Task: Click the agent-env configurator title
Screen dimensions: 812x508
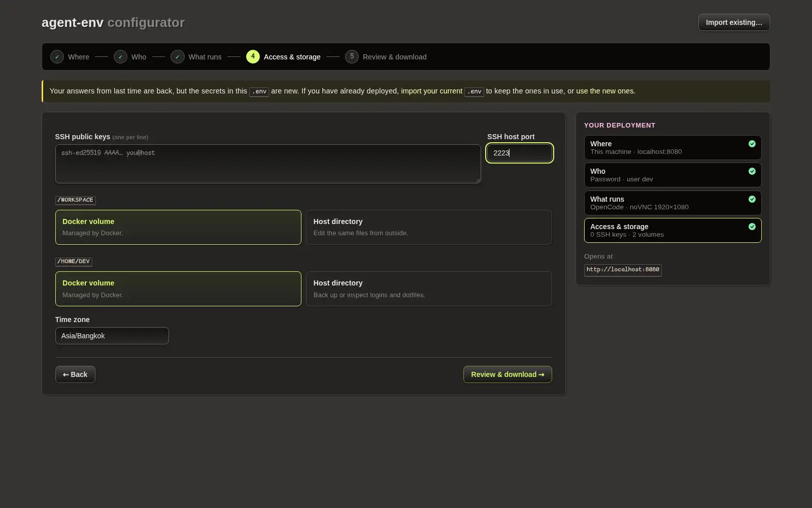Action: coord(113,22)
